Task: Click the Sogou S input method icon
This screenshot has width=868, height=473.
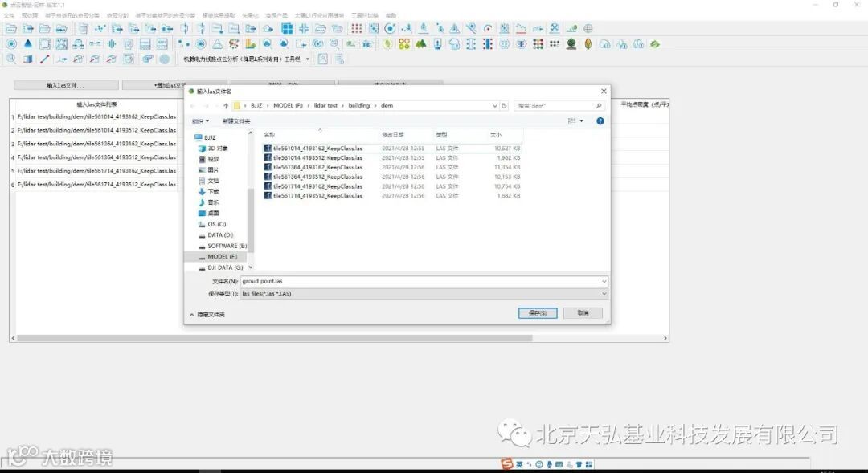Action: point(506,463)
